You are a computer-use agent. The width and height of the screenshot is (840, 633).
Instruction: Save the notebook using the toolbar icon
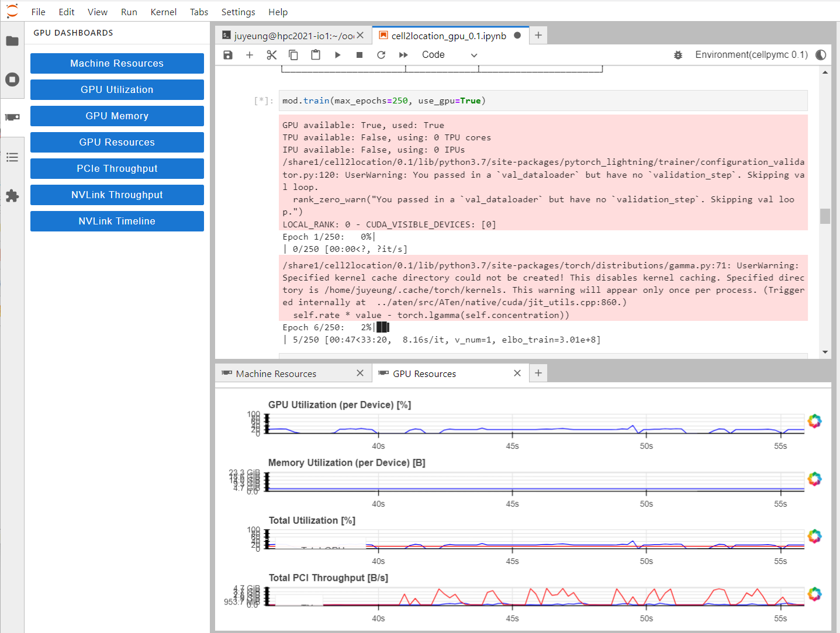(228, 54)
